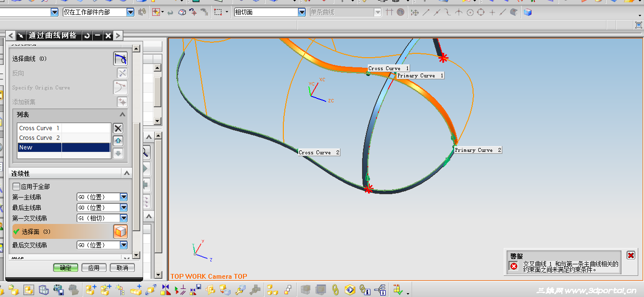Open the 相切面 face rule dropdown
The image size is (644, 297).
point(302,12)
